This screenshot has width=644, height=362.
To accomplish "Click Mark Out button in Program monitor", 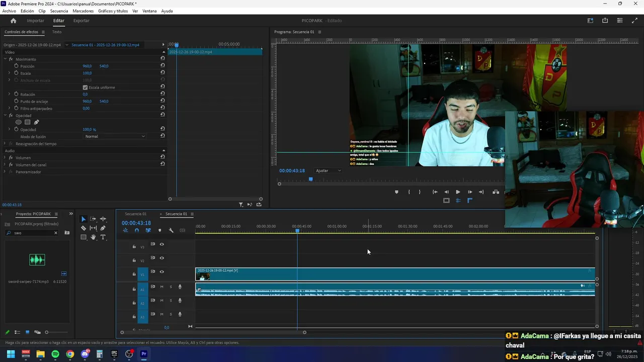I will (420, 192).
